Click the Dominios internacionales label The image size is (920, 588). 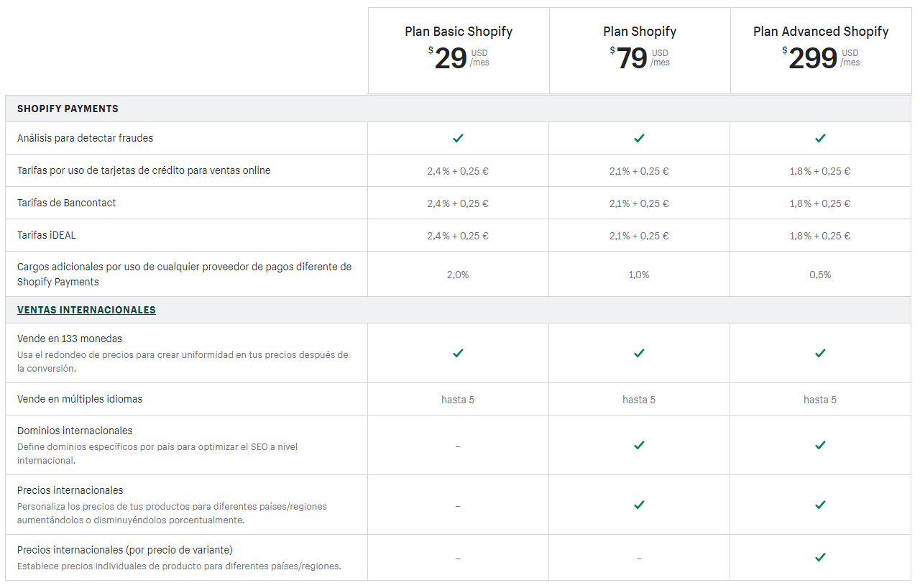(x=75, y=431)
